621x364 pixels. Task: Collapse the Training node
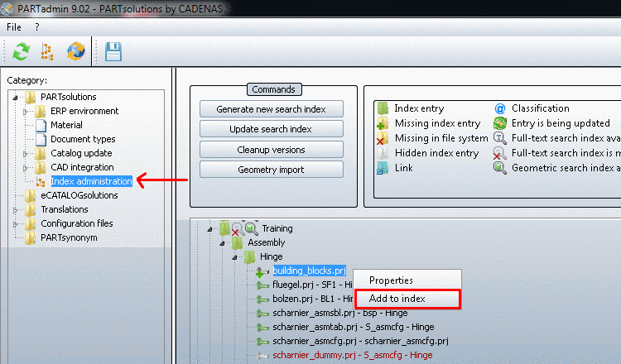click(x=210, y=229)
